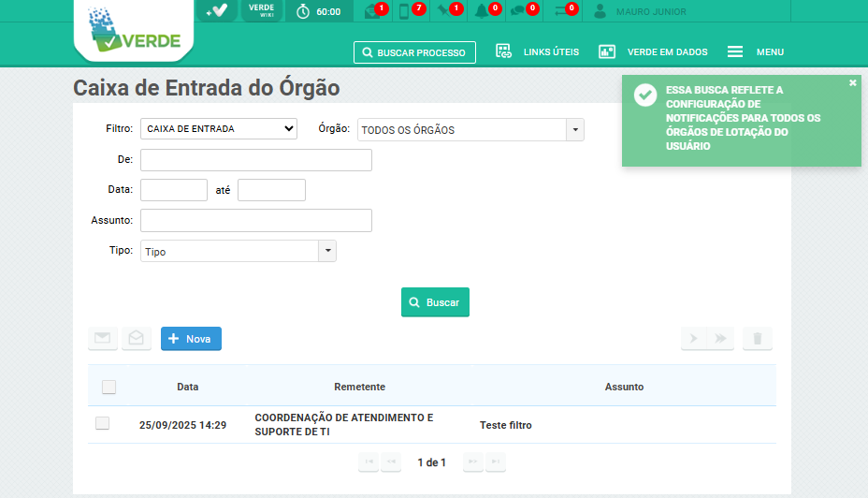Open the main Menu hamburger
868x498 pixels.
756,52
